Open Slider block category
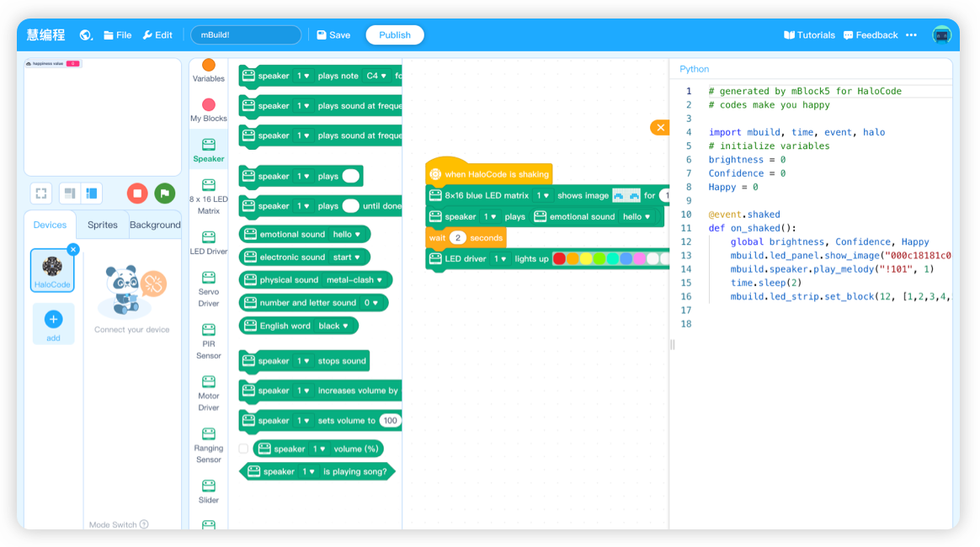Viewport: 980px width, 547px height. pyautogui.click(x=209, y=491)
